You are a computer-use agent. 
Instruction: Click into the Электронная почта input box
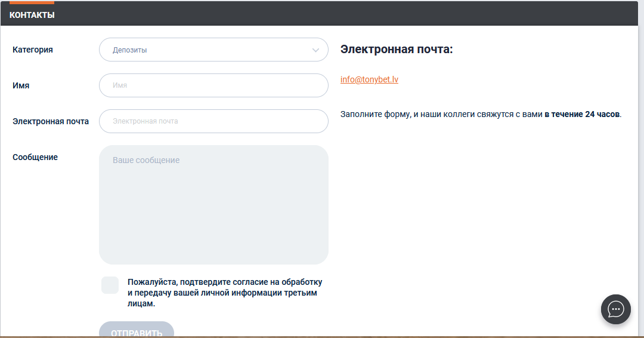[x=213, y=121]
